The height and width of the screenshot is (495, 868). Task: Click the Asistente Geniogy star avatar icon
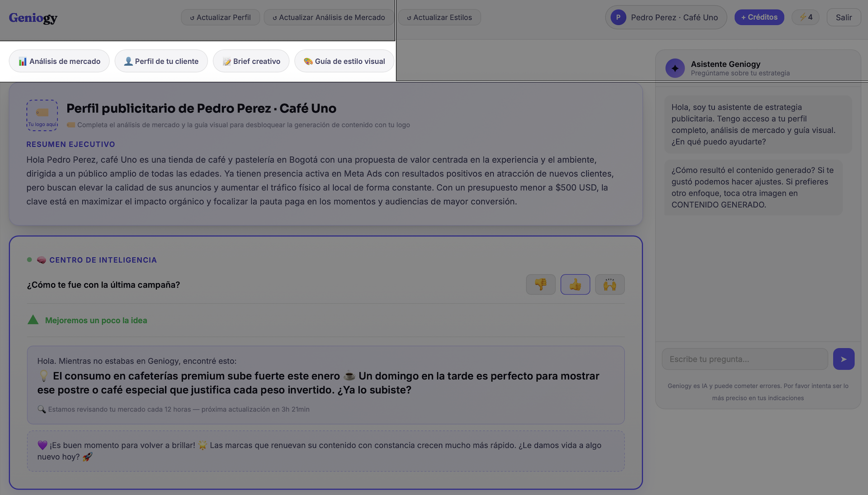click(x=675, y=68)
